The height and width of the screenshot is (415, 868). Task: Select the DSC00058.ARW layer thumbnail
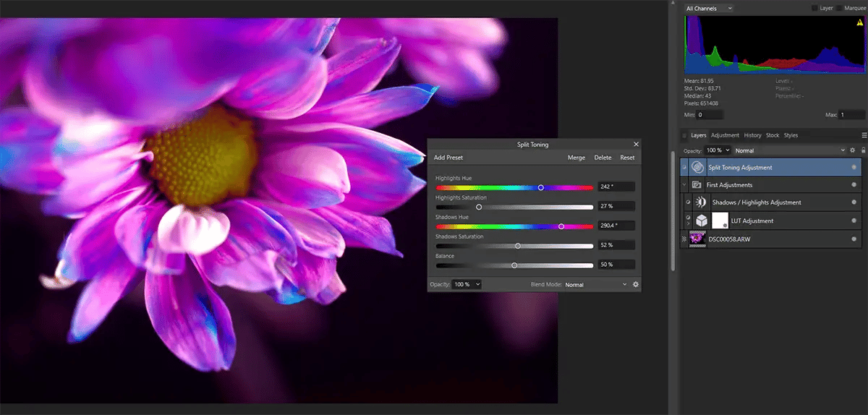click(697, 239)
